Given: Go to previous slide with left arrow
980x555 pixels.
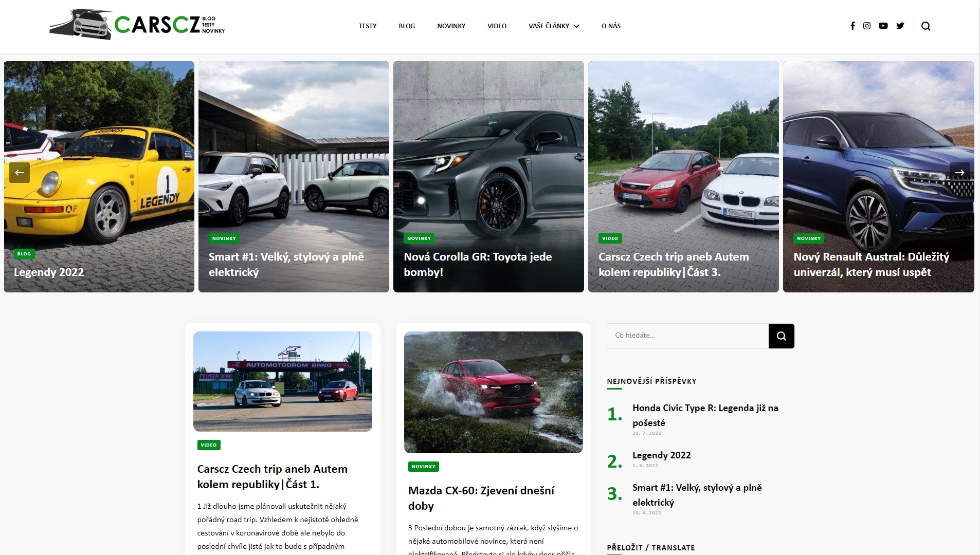Looking at the screenshot, I should point(20,173).
